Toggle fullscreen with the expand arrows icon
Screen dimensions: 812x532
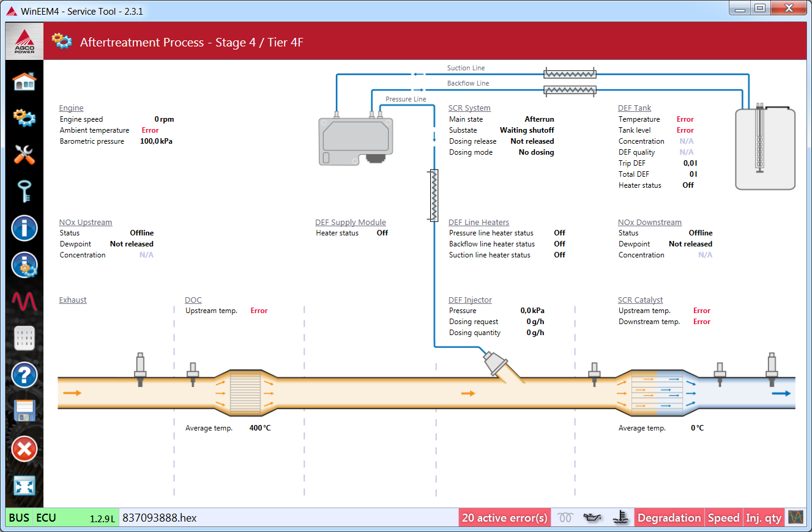point(24,486)
